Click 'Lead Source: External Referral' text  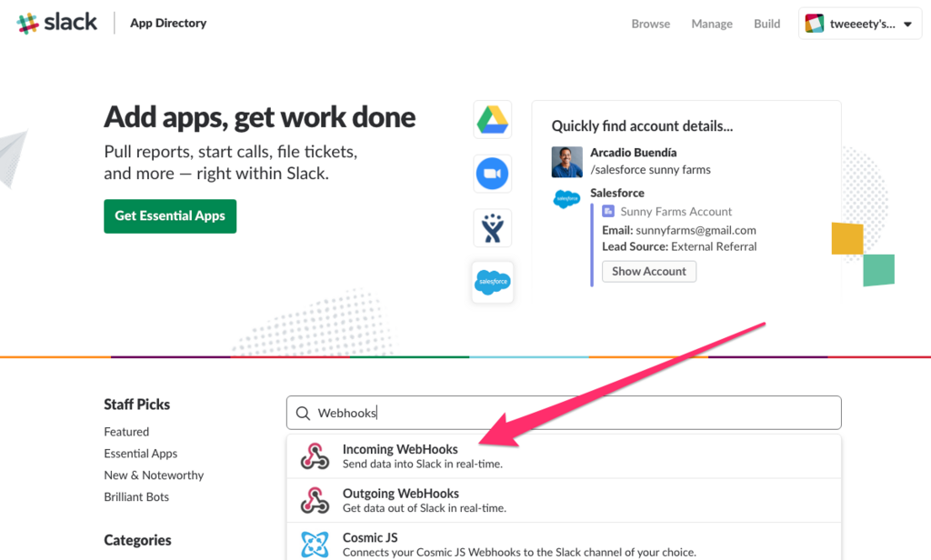pyautogui.click(x=679, y=246)
